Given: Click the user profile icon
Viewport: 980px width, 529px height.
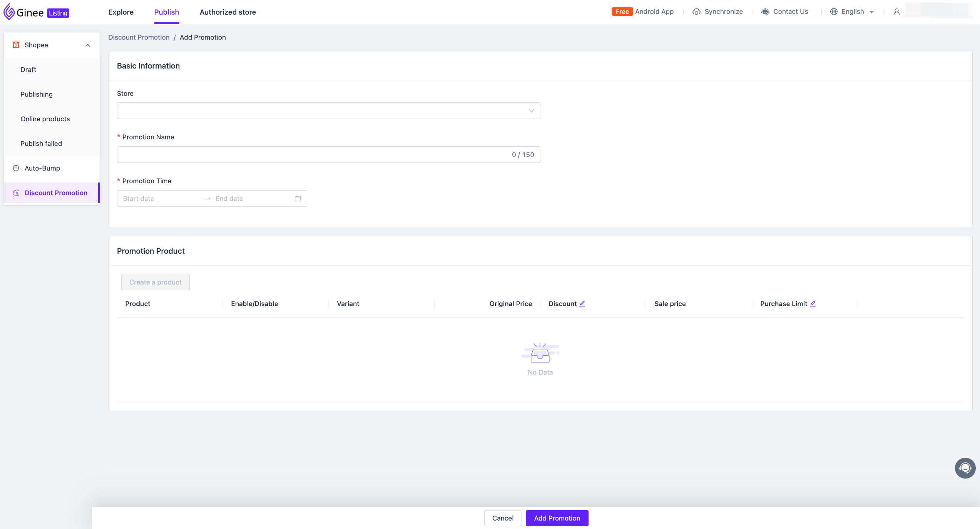Looking at the screenshot, I should point(896,12).
